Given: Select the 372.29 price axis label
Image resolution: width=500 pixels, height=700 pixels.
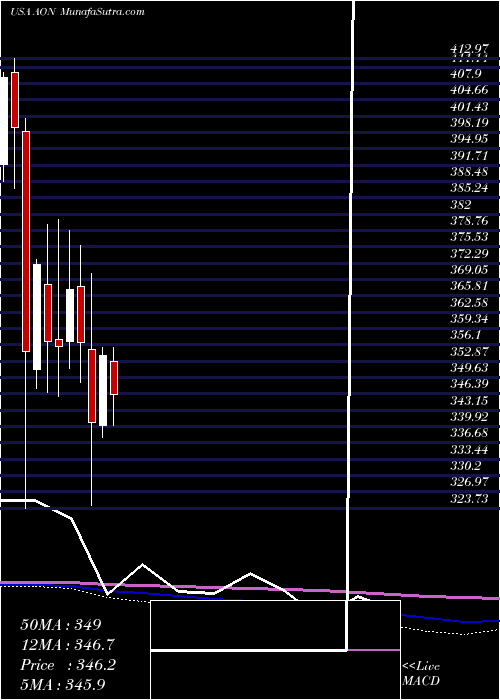Looking at the screenshot, I should point(469,254).
